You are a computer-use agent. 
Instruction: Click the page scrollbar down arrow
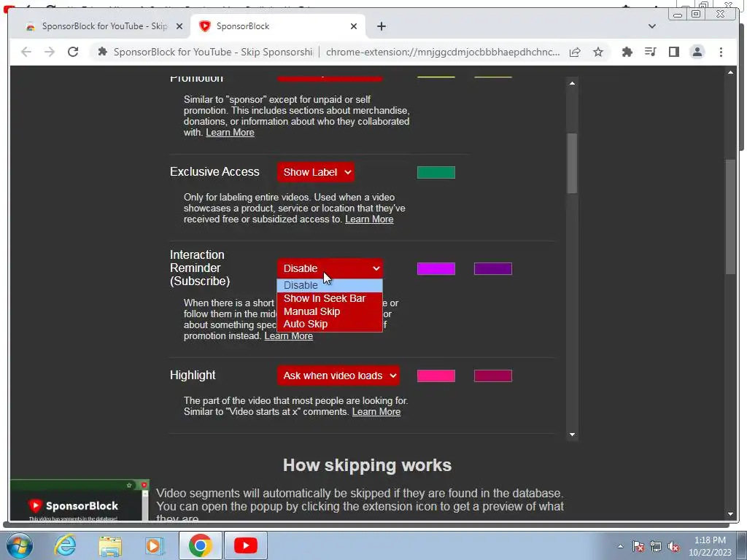(731, 514)
